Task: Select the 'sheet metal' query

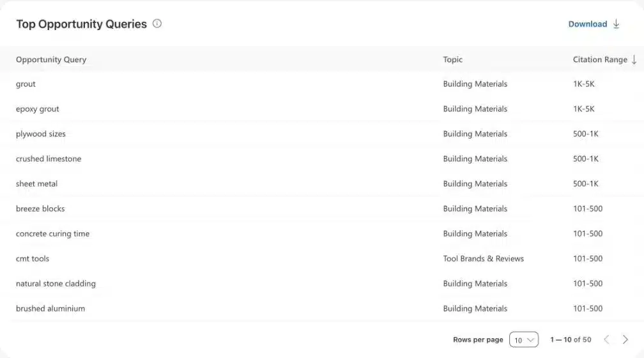Action: tap(36, 183)
